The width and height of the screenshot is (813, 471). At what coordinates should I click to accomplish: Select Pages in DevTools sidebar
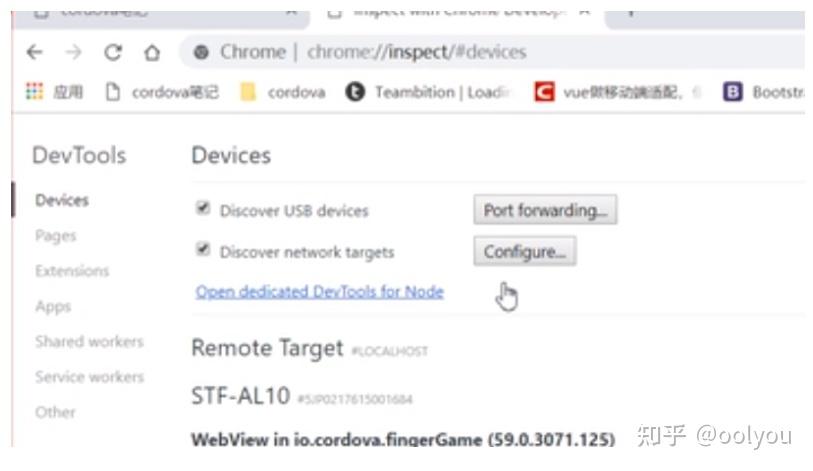[55, 236]
